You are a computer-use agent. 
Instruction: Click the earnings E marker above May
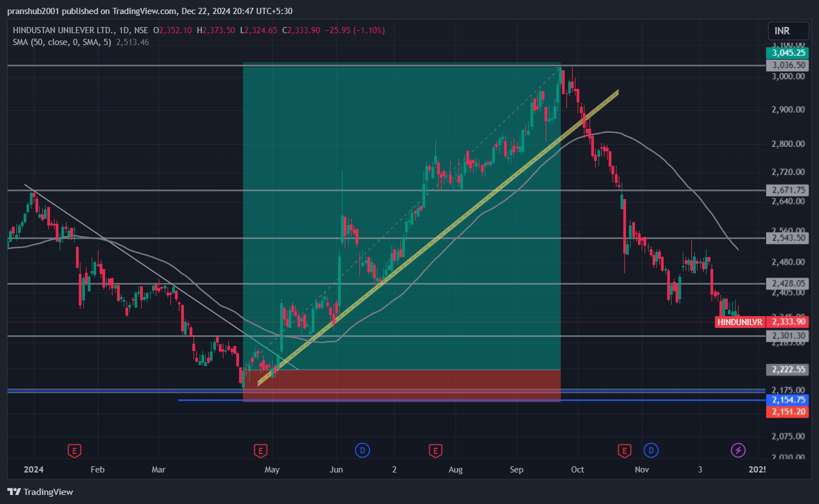click(x=260, y=451)
